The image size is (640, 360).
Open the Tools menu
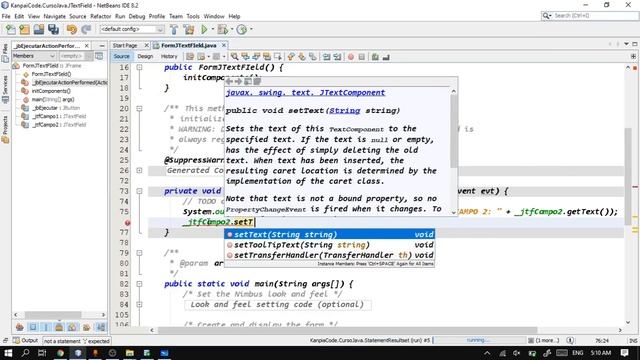193,16
